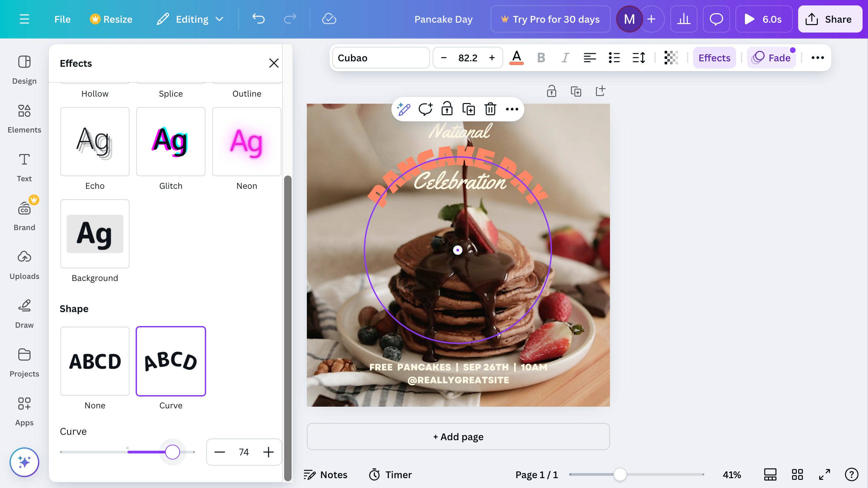
Task: Expand the Editing mode dropdown
Action: coord(190,19)
